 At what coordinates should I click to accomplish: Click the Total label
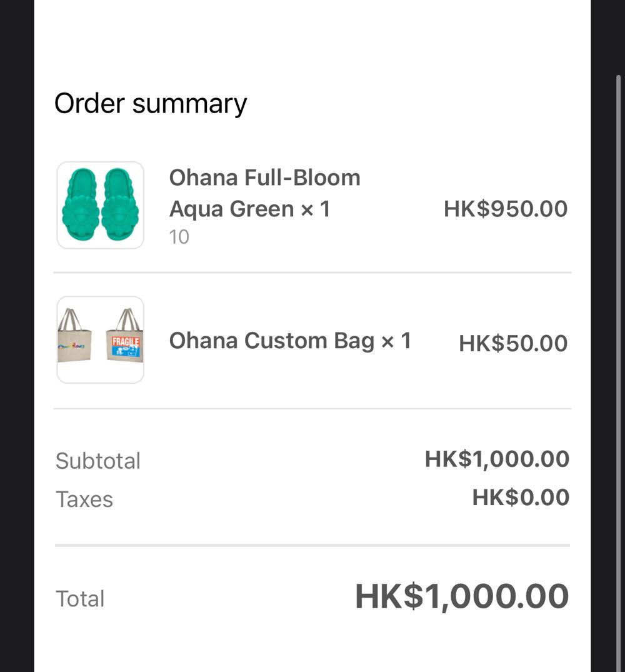80,598
